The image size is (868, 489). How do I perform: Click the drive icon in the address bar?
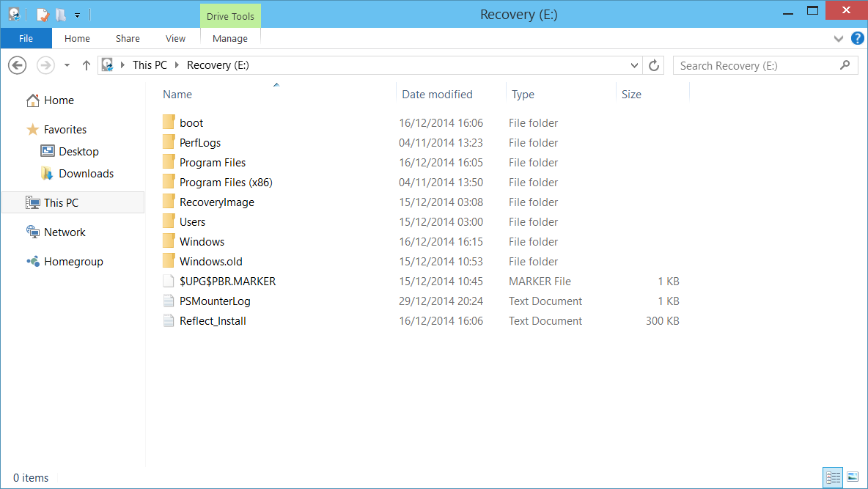tap(107, 65)
